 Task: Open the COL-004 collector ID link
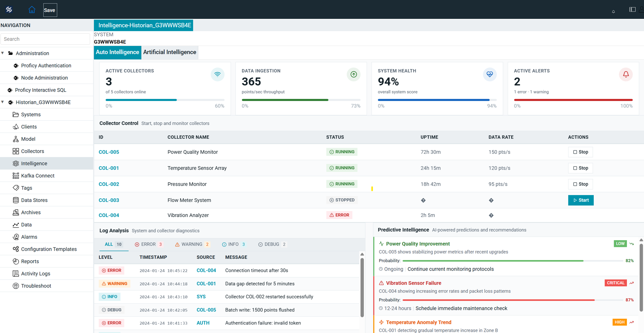[x=109, y=215]
